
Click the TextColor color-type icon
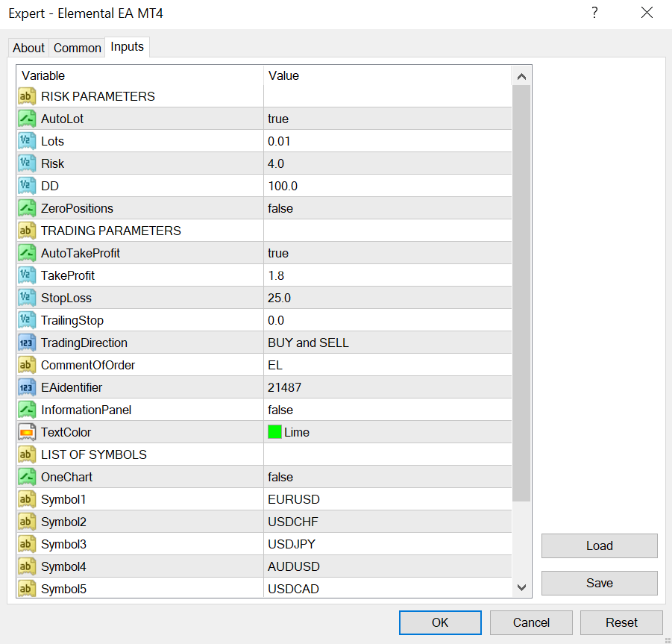click(x=27, y=432)
